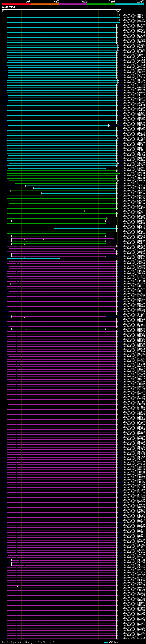Viewport: 146px width, 644px height.
Task: Click the cyan partial bar of UniRef100_C5KME6
Action: pos(79,193)
